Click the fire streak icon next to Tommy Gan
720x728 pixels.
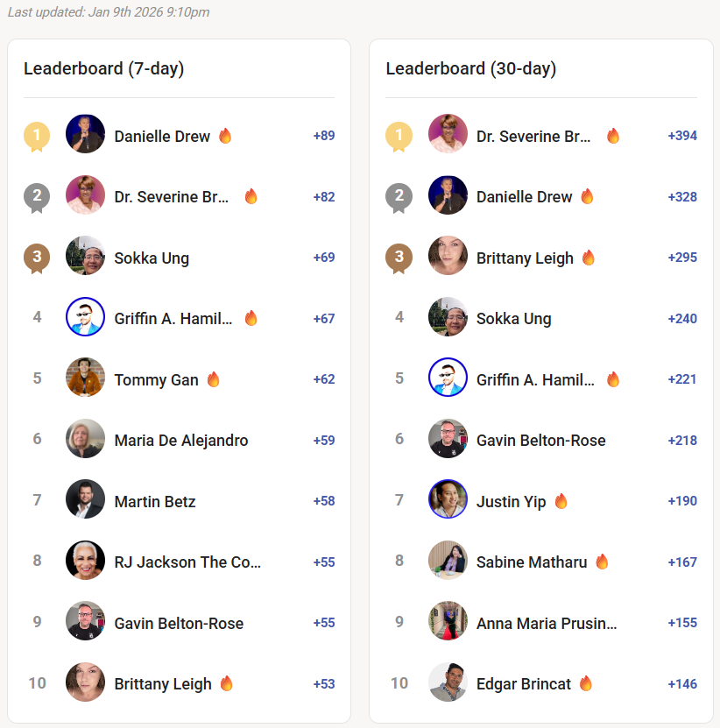(x=214, y=379)
